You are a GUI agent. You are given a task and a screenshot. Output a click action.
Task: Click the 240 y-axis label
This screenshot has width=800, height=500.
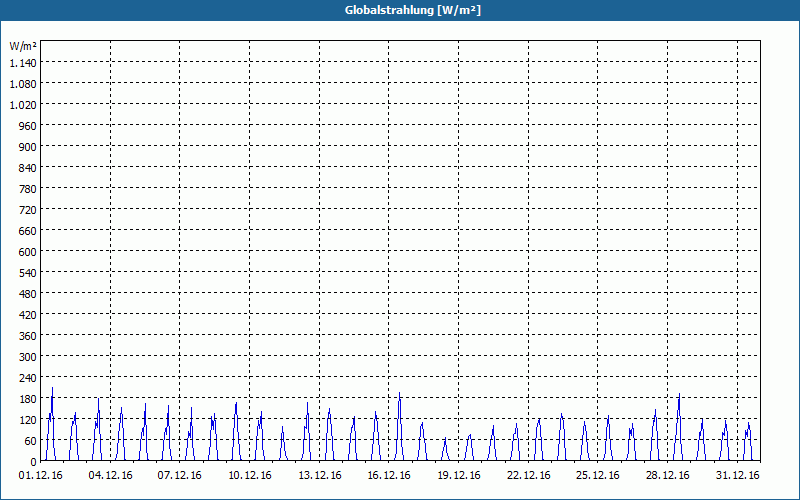coord(28,378)
